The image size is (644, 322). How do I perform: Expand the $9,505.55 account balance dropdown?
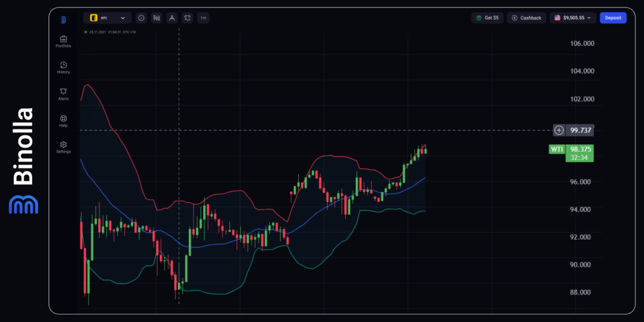coord(572,18)
